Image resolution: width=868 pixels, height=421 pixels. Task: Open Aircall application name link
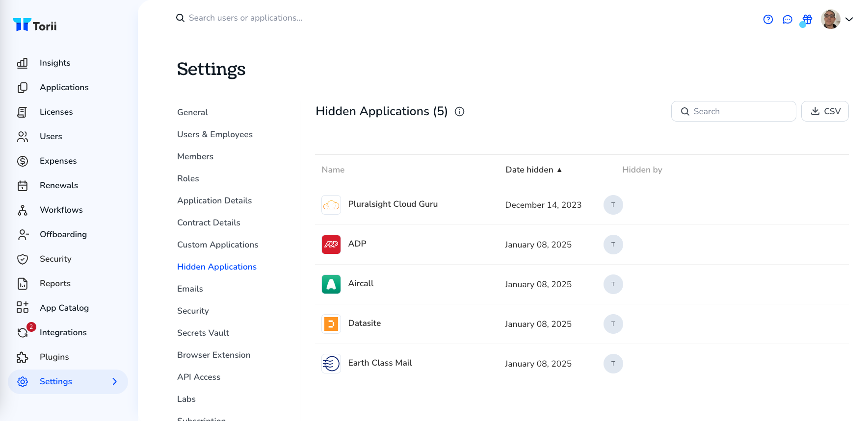(361, 283)
